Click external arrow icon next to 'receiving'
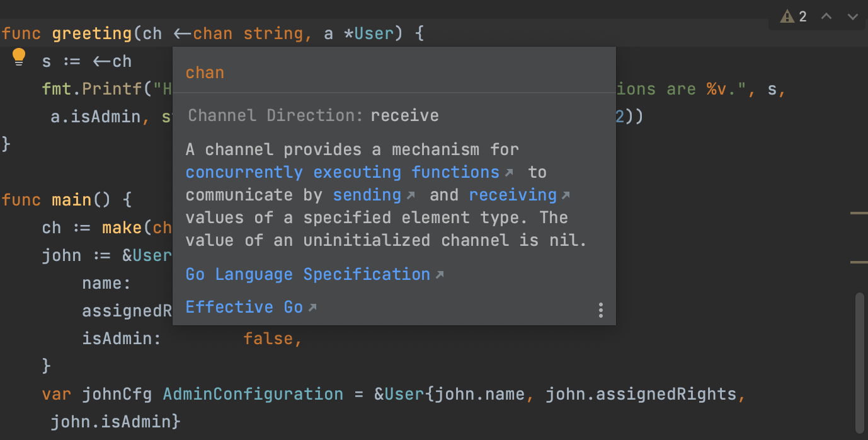 pyautogui.click(x=566, y=195)
